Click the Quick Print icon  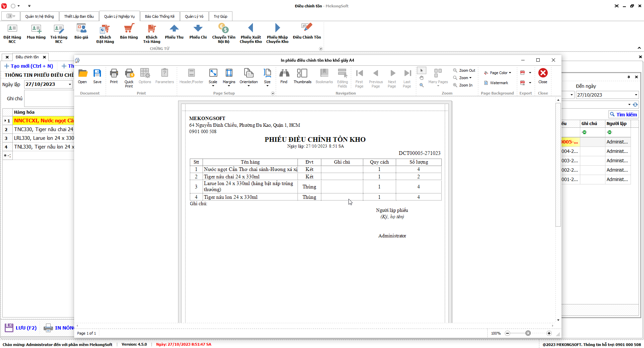point(129,78)
